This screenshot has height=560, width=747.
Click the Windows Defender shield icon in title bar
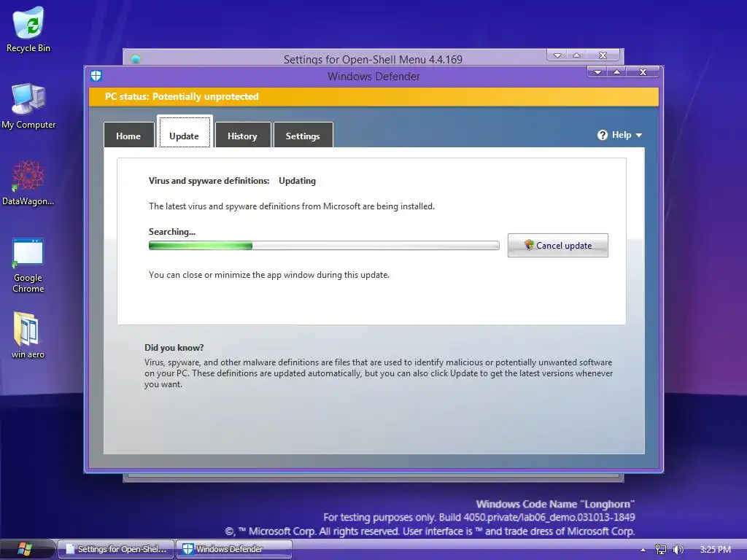[x=96, y=76]
